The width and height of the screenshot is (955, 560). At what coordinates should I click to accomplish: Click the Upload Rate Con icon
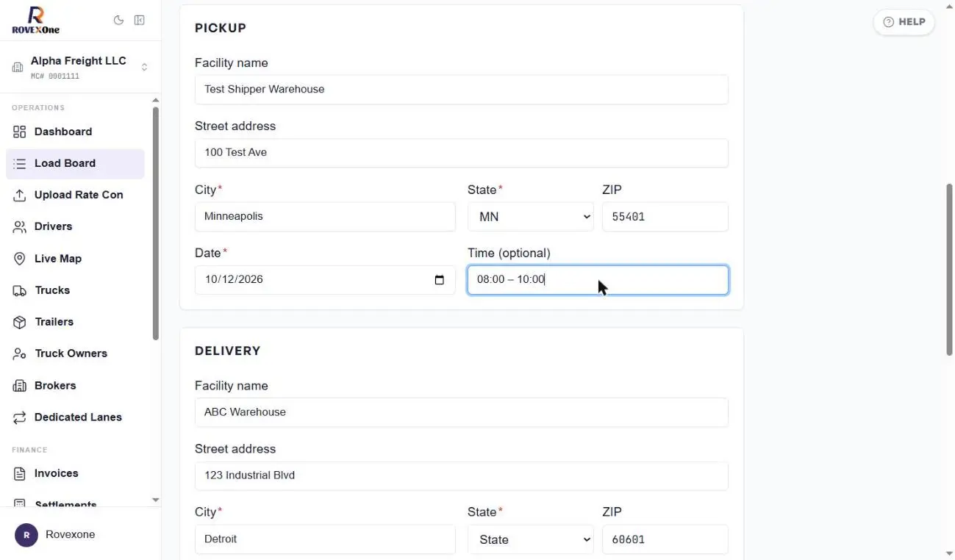(x=20, y=195)
